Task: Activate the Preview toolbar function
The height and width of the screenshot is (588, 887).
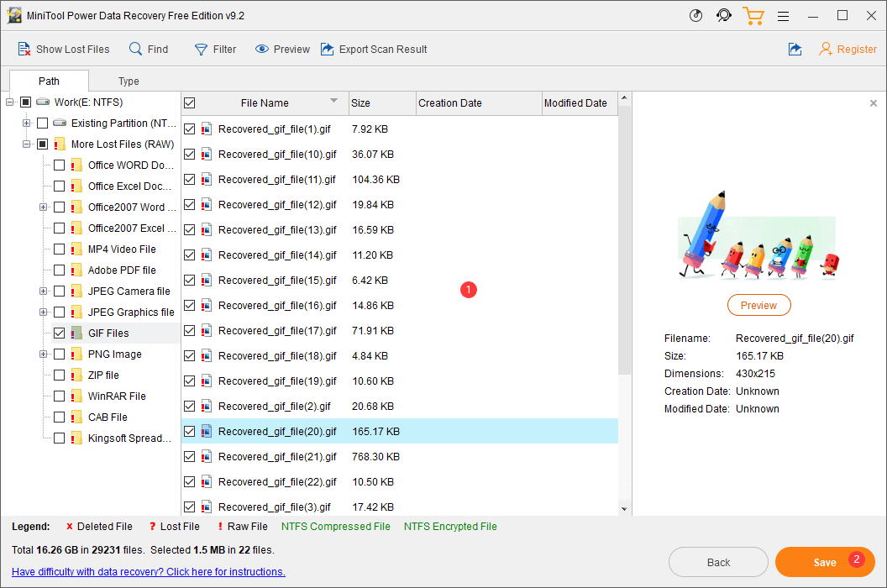Action: click(282, 49)
